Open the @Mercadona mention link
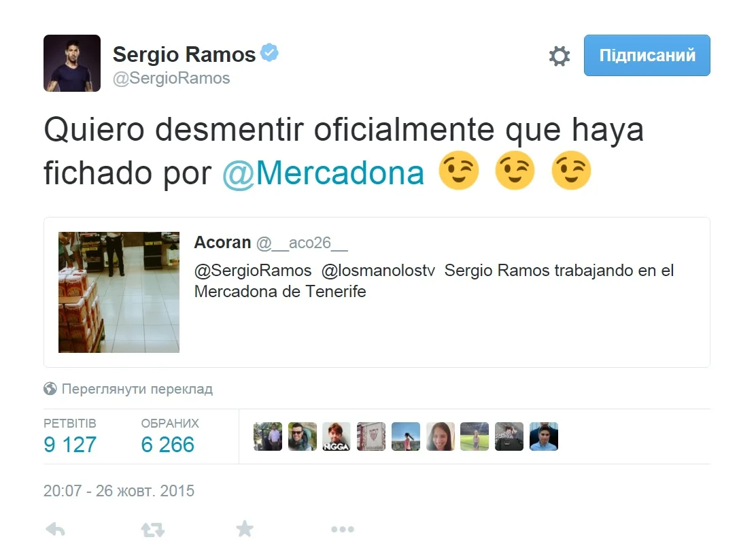This screenshot has width=756, height=548. coord(323,173)
